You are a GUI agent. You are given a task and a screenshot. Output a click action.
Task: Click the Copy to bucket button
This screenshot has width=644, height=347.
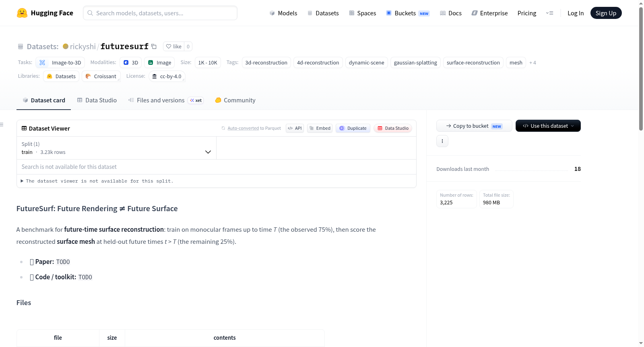(x=474, y=126)
